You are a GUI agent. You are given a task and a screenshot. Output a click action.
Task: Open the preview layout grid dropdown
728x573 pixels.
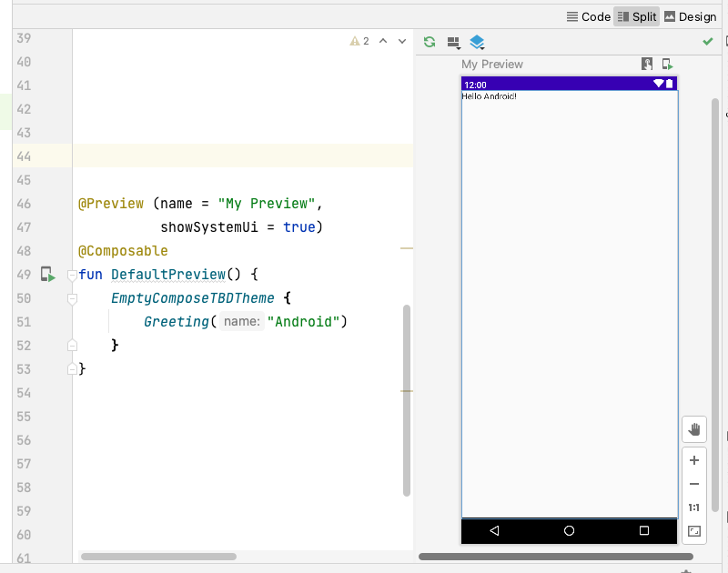(x=453, y=42)
